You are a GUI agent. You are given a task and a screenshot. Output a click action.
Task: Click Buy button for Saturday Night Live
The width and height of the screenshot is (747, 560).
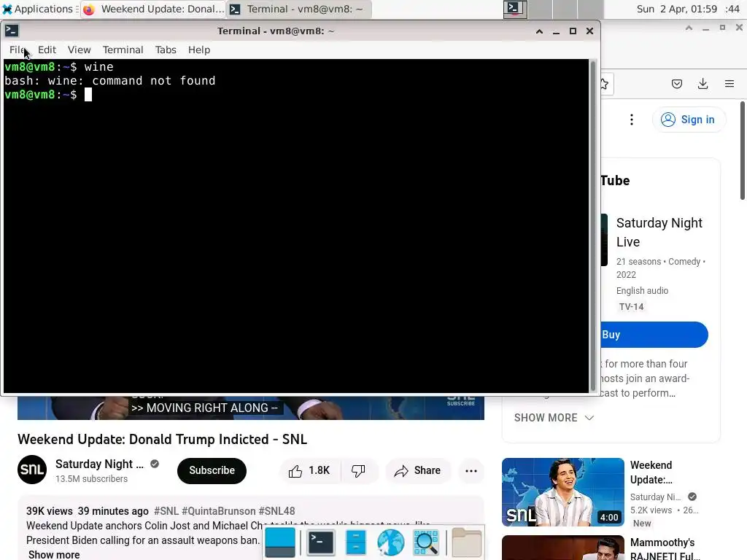[654, 335]
